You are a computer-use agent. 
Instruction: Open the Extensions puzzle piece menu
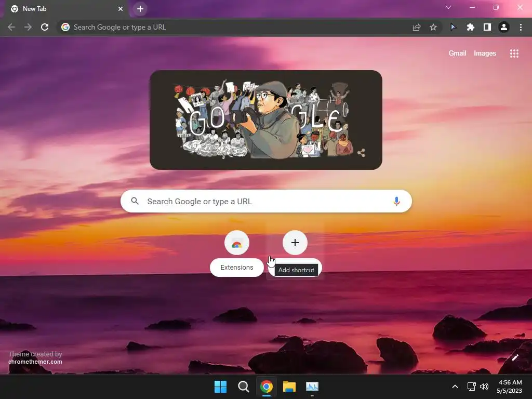click(x=470, y=27)
